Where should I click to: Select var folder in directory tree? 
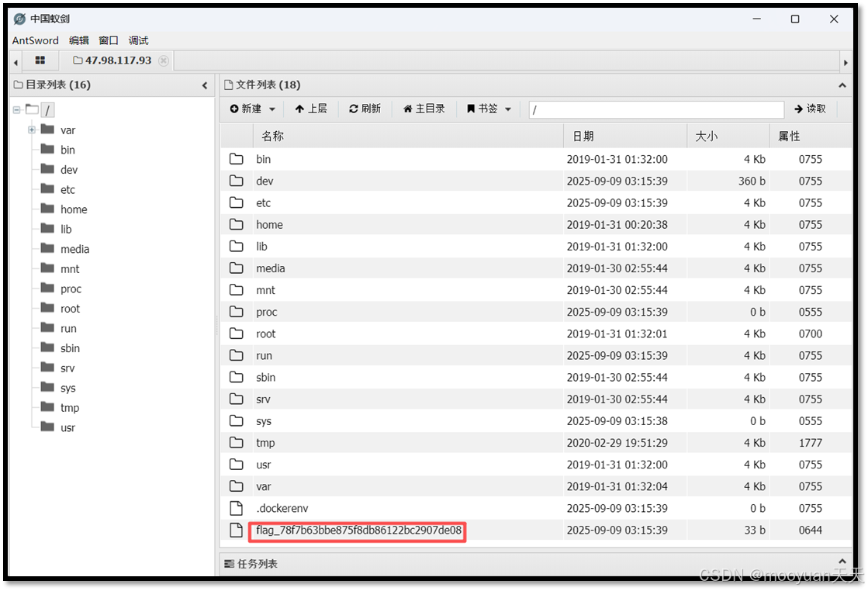[x=68, y=130]
